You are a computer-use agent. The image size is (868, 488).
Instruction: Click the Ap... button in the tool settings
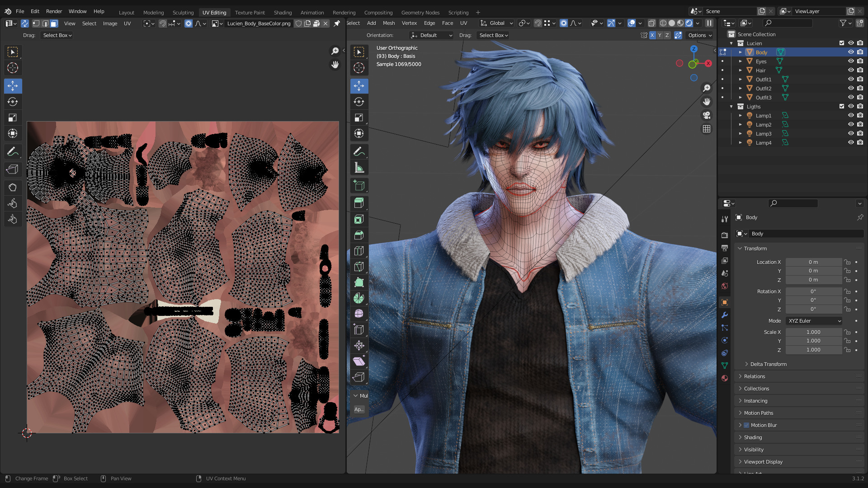[x=359, y=409]
